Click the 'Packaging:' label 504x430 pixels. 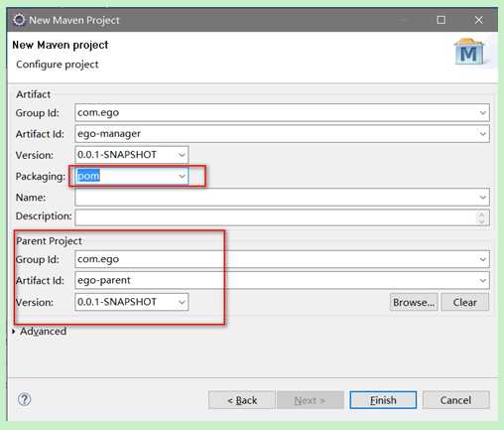click(41, 177)
